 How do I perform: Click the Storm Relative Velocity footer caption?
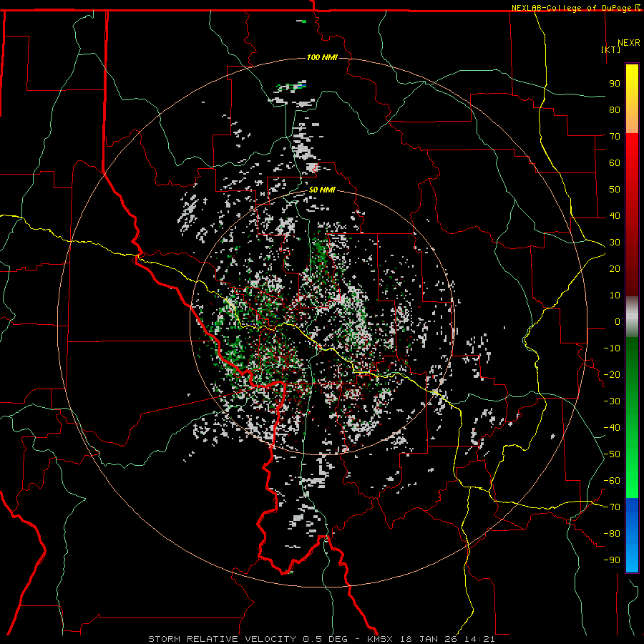(321, 639)
